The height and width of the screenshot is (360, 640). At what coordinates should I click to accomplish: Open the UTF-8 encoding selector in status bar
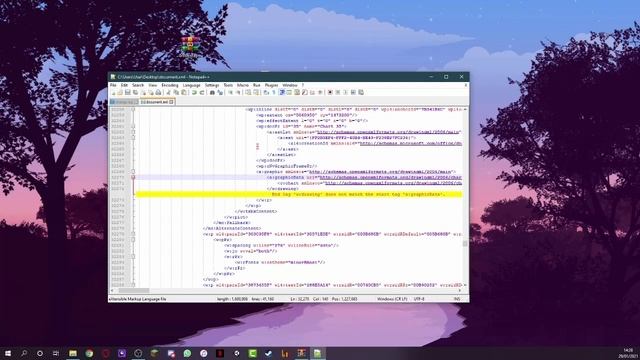pos(419,299)
